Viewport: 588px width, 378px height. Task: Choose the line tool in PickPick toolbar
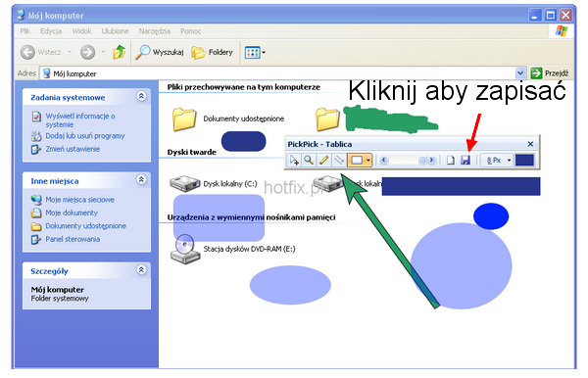pos(339,161)
